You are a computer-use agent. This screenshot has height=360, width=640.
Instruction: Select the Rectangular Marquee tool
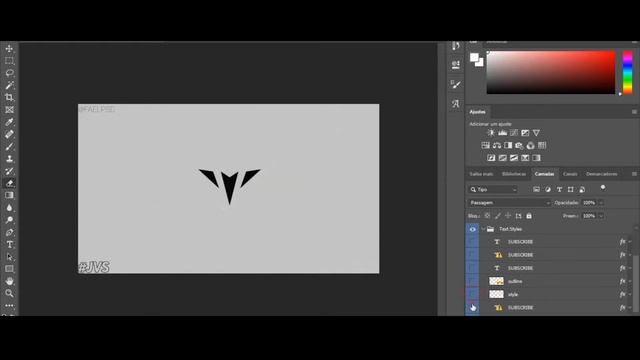pos(9,61)
